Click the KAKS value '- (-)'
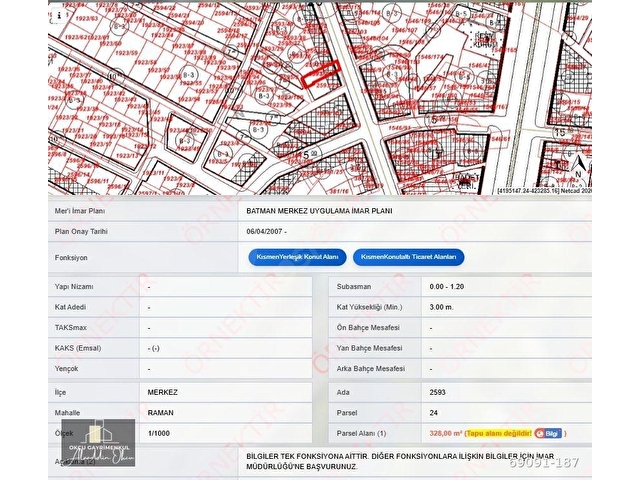 point(153,348)
